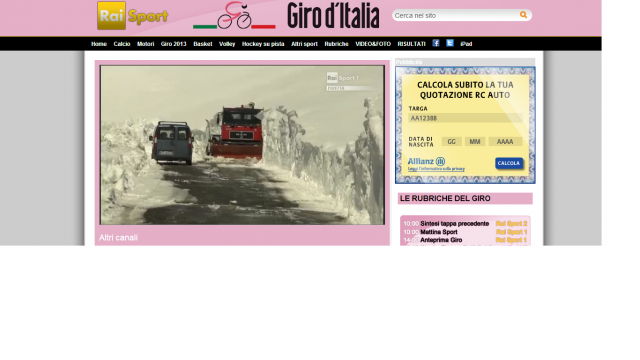Open the privacy information link in ad
The height and width of the screenshot is (360, 640).
tap(436, 169)
